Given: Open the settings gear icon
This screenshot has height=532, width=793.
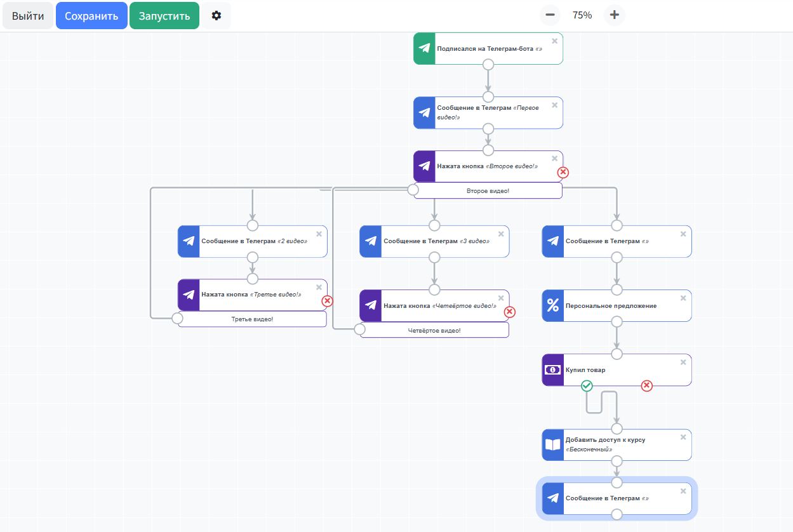Looking at the screenshot, I should [217, 16].
